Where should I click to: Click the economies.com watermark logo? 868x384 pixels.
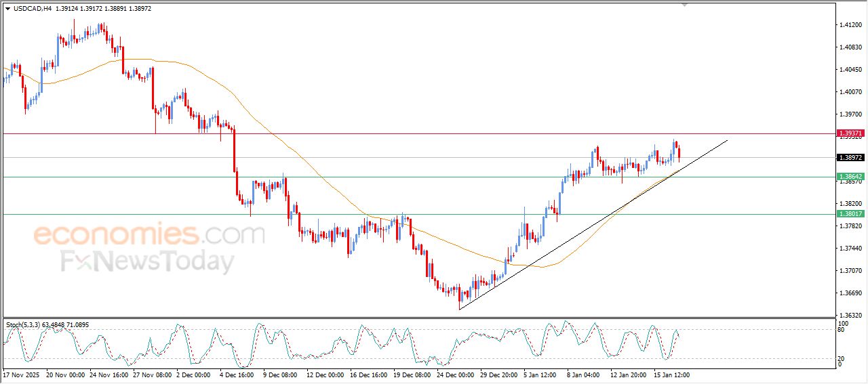pos(149,235)
